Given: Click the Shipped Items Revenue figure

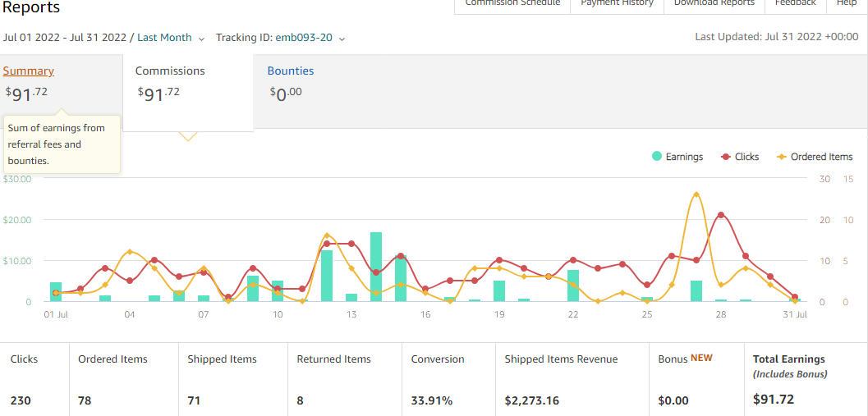Looking at the screenshot, I should pos(532,400).
